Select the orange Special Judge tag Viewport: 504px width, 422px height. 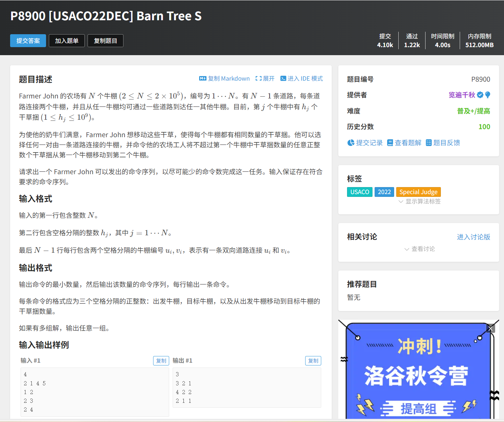pos(418,192)
